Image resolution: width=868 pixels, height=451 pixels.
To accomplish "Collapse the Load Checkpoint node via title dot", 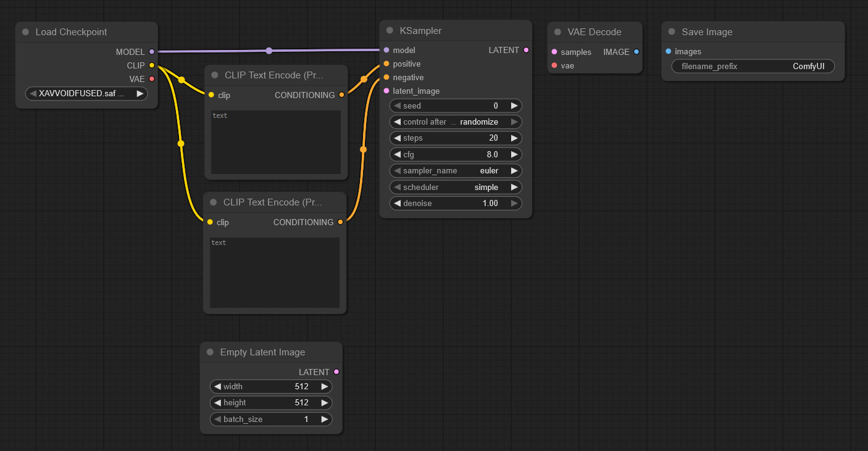I will tap(25, 32).
